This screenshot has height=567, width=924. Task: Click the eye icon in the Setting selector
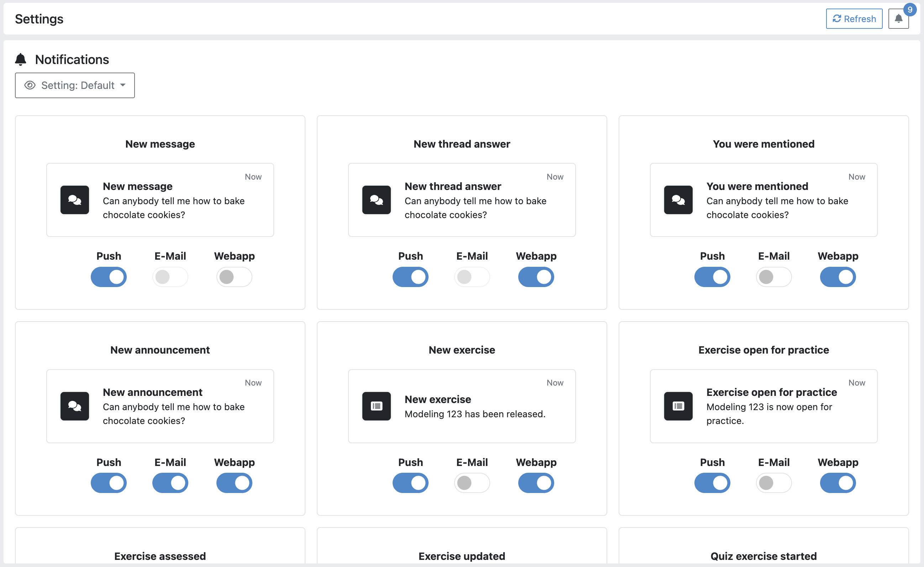[x=30, y=85]
